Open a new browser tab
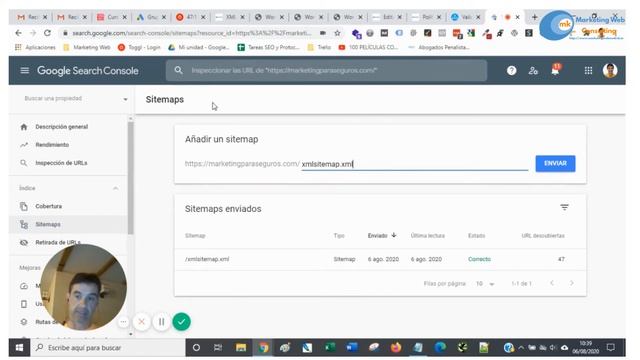 [x=534, y=17]
